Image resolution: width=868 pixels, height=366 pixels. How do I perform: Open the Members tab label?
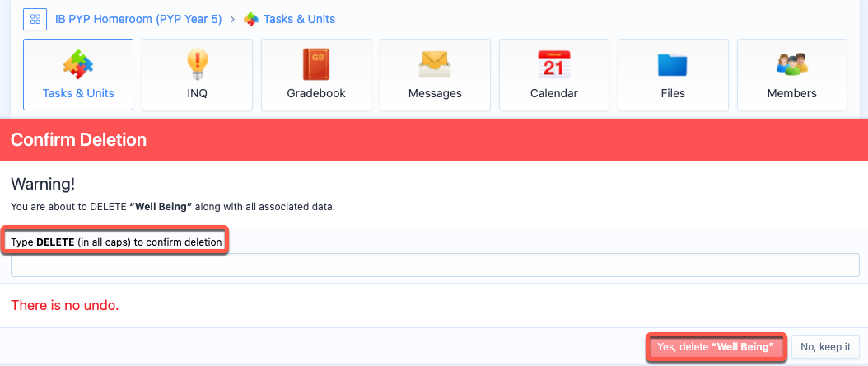(791, 93)
